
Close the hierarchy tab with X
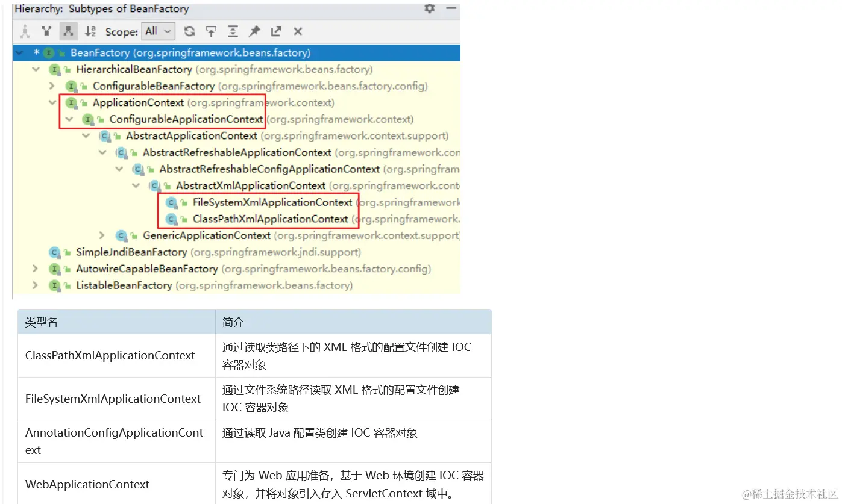298,31
